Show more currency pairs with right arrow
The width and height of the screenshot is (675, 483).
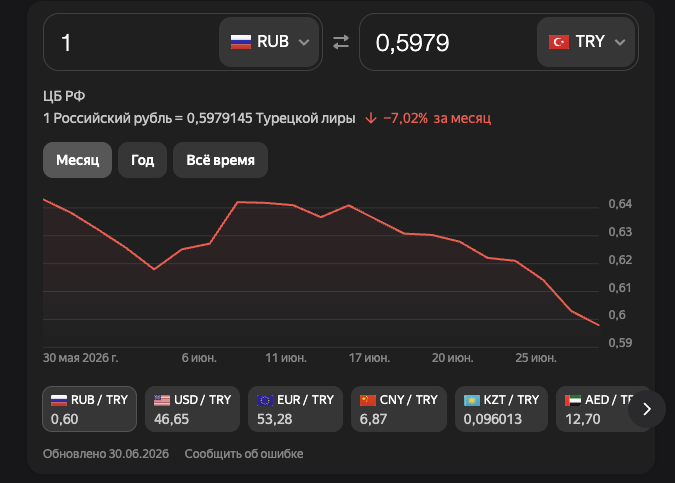pyautogui.click(x=647, y=409)
